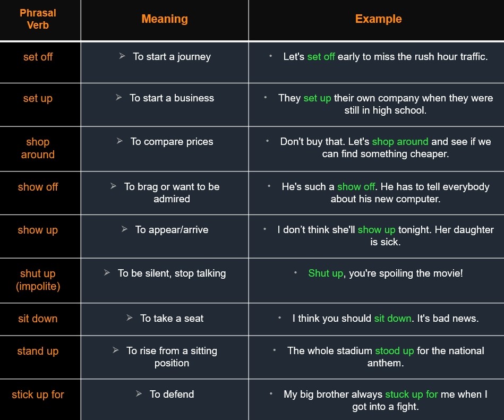This screenshot has width=504, height=420.
Task: Click green 'Shut up' in the example sentence
Action: tap(326, 273)
